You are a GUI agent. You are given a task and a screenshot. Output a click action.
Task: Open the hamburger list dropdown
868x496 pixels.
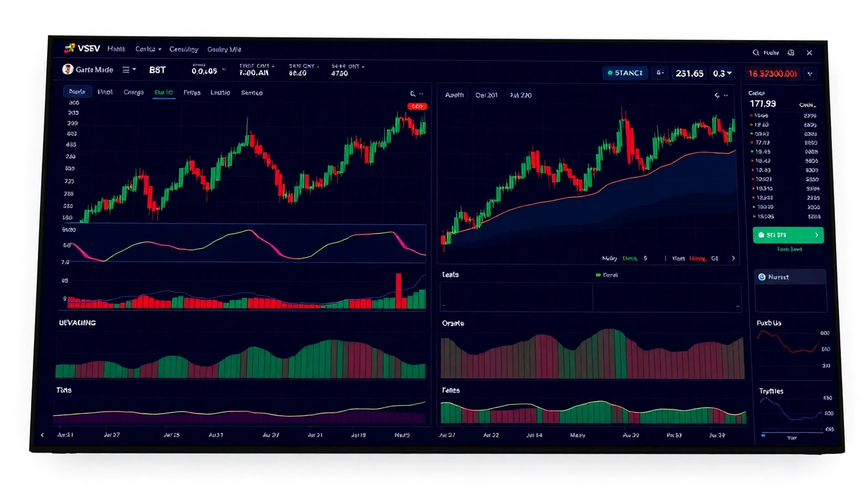point(129,70)
